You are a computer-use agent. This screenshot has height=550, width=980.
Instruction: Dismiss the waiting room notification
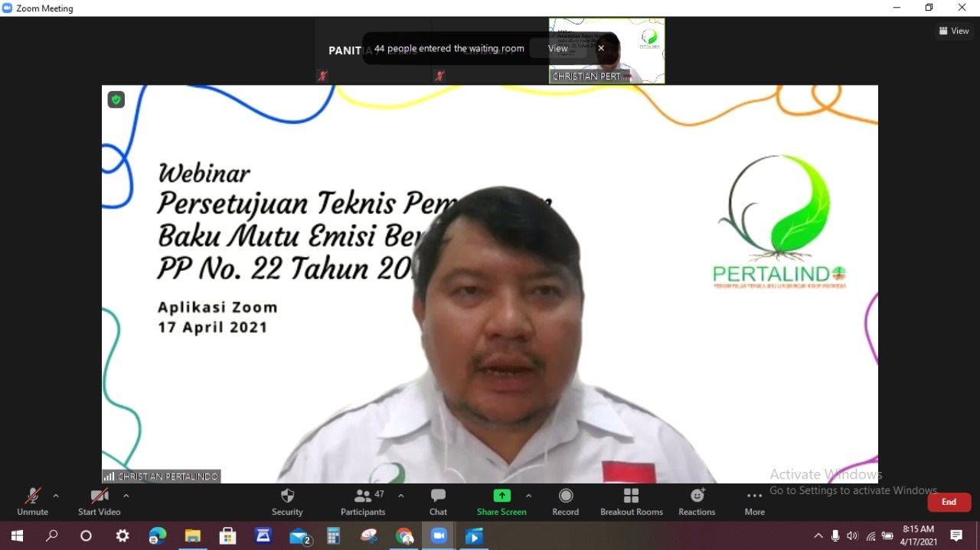pos(601,48)
